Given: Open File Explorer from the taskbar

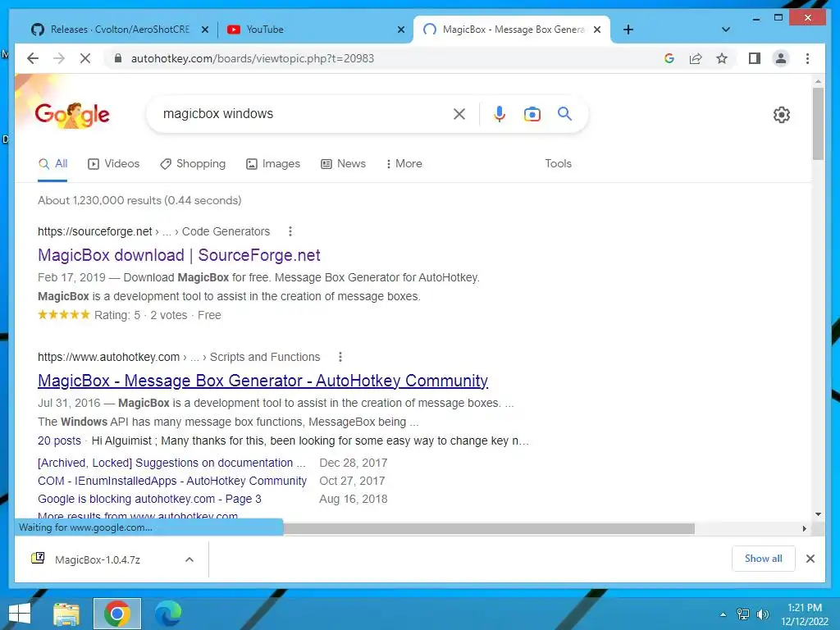Looking at the screenshot, I should pyautogui.click(x=66, y=614).
